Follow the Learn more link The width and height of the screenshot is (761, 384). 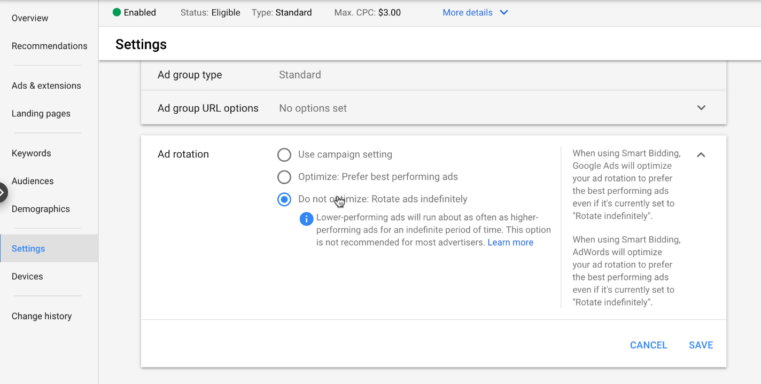510,242
